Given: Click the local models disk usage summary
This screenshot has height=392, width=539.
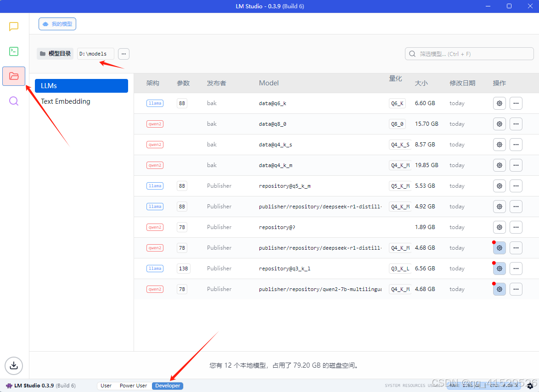Looking at the screenshot, I should tap(285, 365).
